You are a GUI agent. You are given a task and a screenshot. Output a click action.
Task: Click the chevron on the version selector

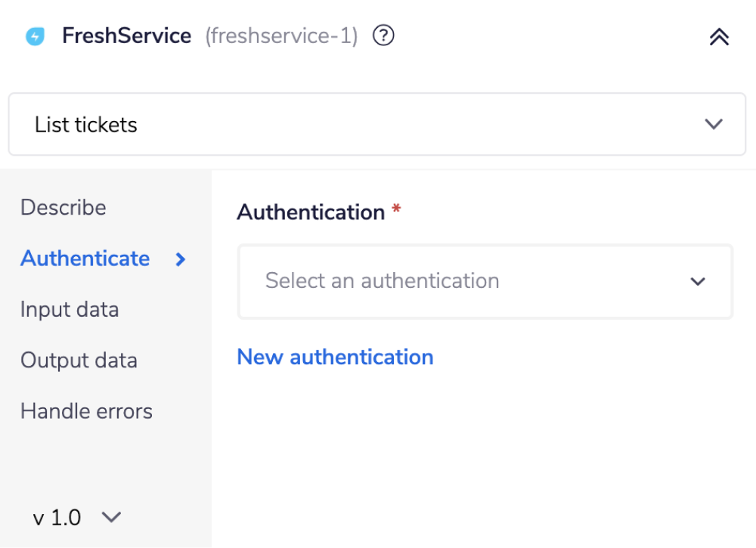pyautogui.click(x=110, y=518)
